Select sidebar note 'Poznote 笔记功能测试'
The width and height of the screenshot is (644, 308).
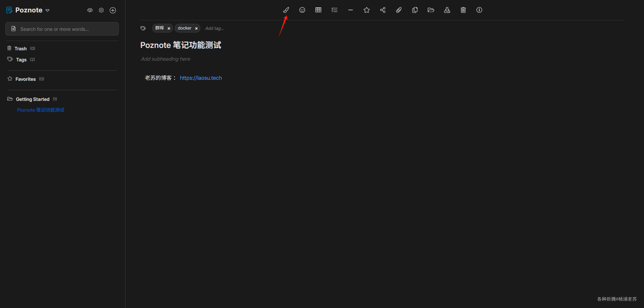[x=41, y=110]
